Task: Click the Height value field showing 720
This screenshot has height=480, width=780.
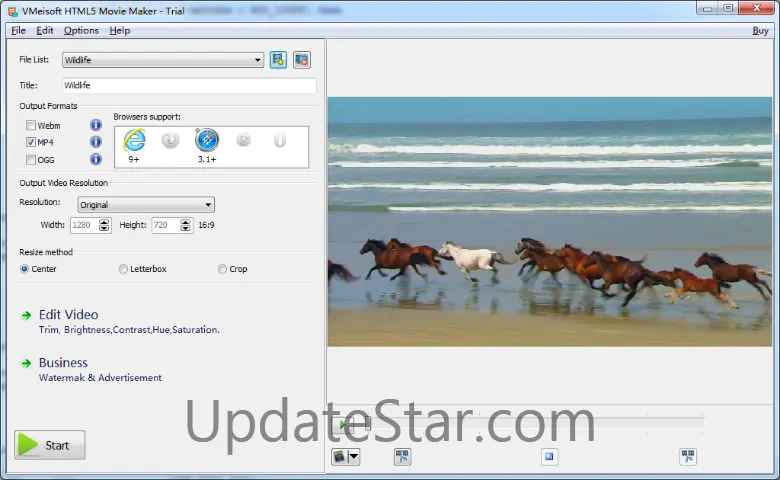Action: (x=166, y=225)
